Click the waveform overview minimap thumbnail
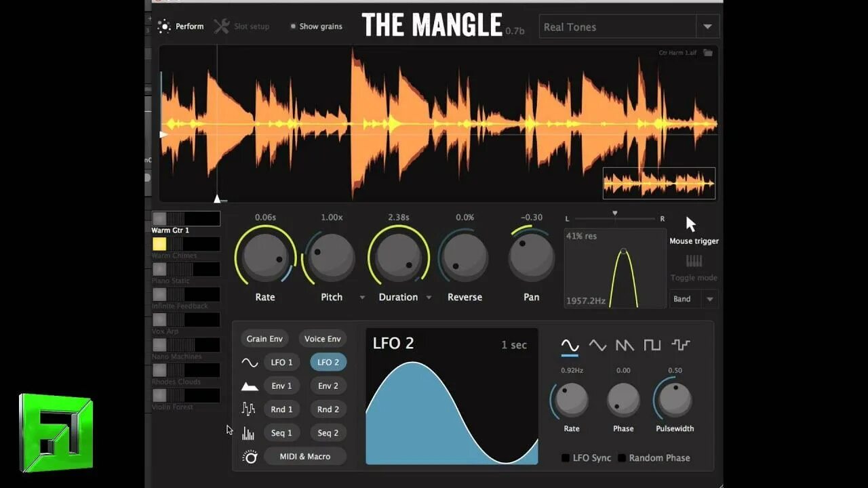 pyautogui.click(x=659, y=183)
